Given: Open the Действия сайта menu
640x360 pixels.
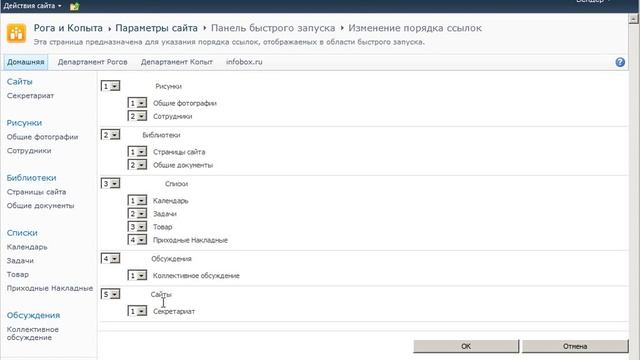Looking at the screenshot, I should [32, 6].
